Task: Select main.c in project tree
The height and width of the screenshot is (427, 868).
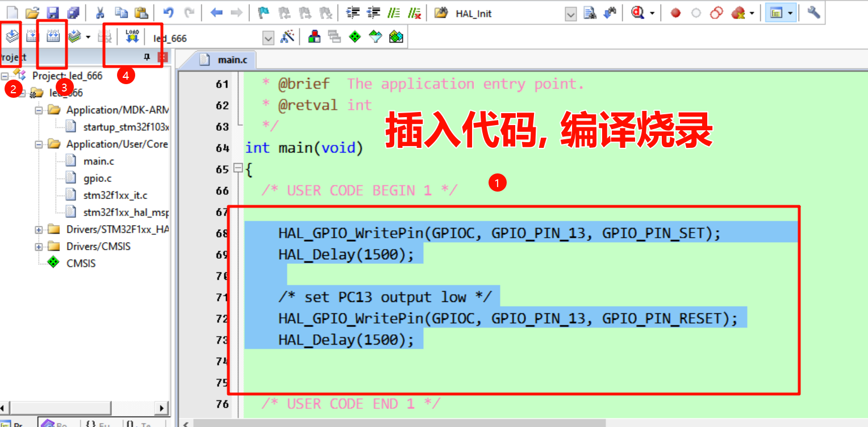Action: click(x=98, y=161)
